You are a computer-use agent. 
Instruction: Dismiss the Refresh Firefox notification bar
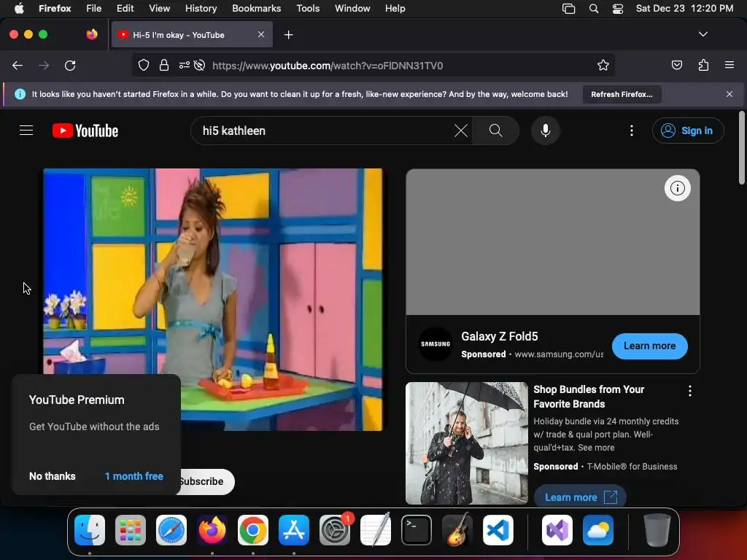click(x=729, y=94)
